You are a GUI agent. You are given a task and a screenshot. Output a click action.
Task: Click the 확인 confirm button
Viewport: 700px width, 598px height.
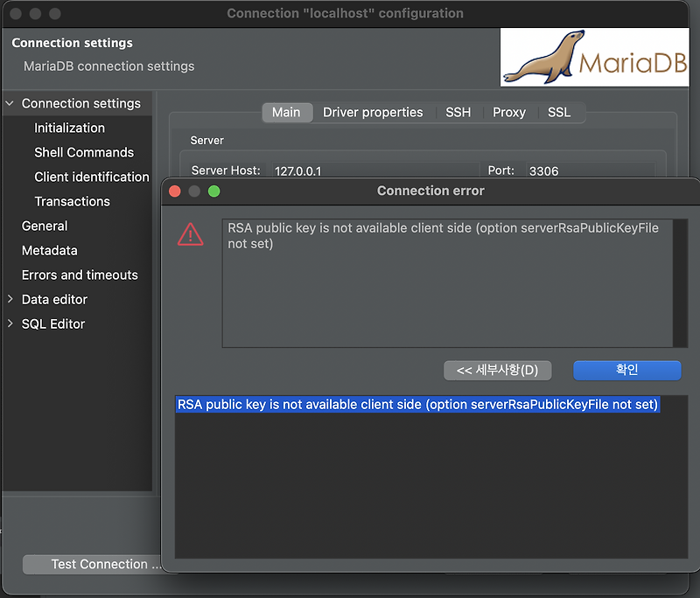point(626,370)
